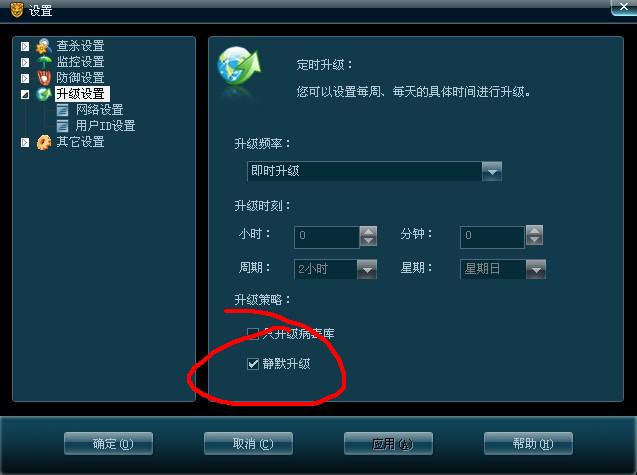Click the 其它设置 gear icon
Image resolution: width=637 pixels, height=475 pixels.
(44, 142)
